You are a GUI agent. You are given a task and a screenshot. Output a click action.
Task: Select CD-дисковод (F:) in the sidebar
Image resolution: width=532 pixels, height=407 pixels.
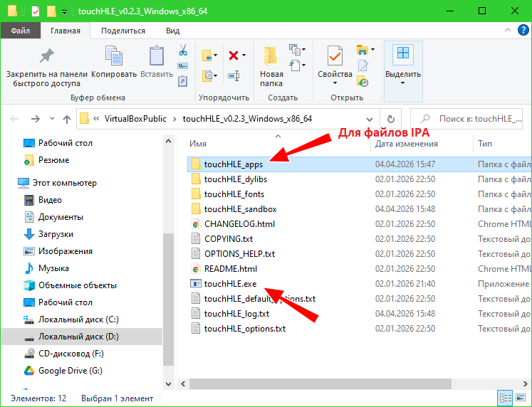(71, 354)
